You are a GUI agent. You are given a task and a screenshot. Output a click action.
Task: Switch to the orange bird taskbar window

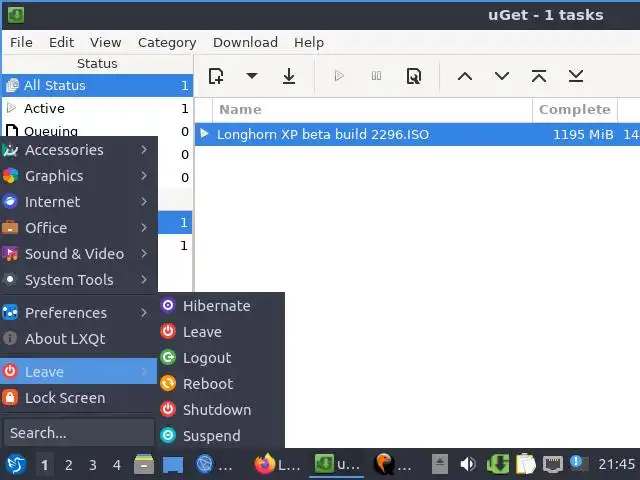pos(393,464)
